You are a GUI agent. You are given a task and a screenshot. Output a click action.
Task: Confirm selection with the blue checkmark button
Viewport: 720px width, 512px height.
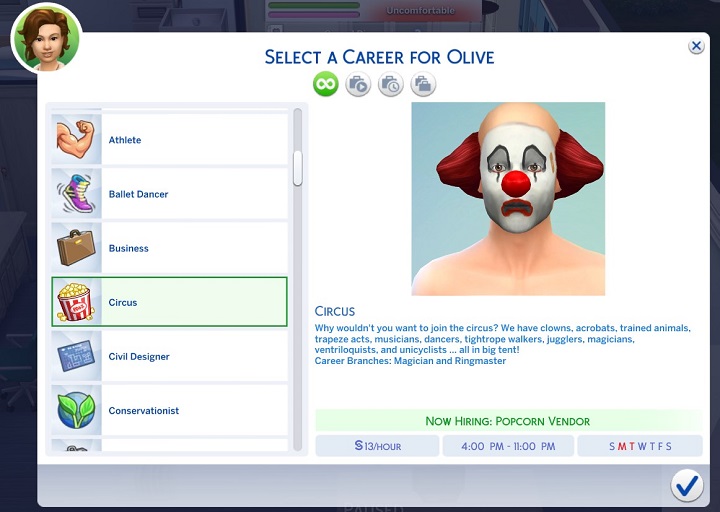pos(687,485)
